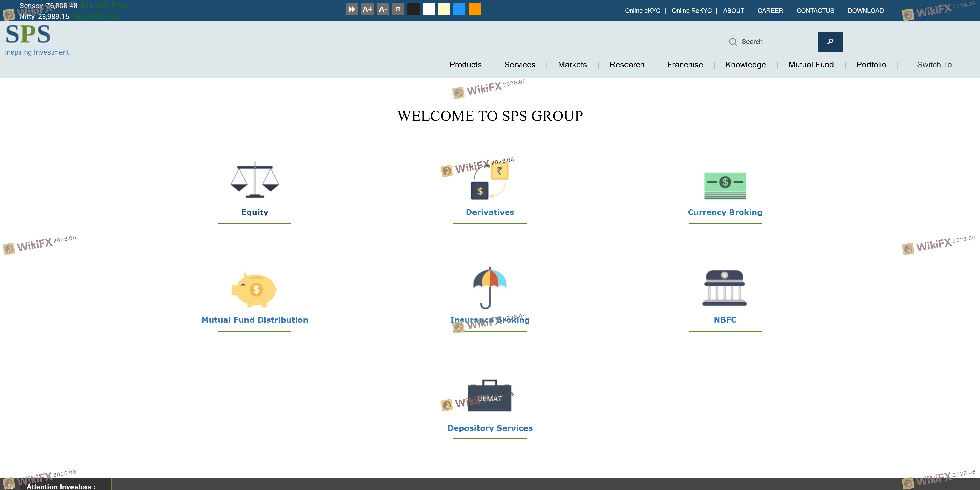Reset font size with the R button

click(398, 9)
